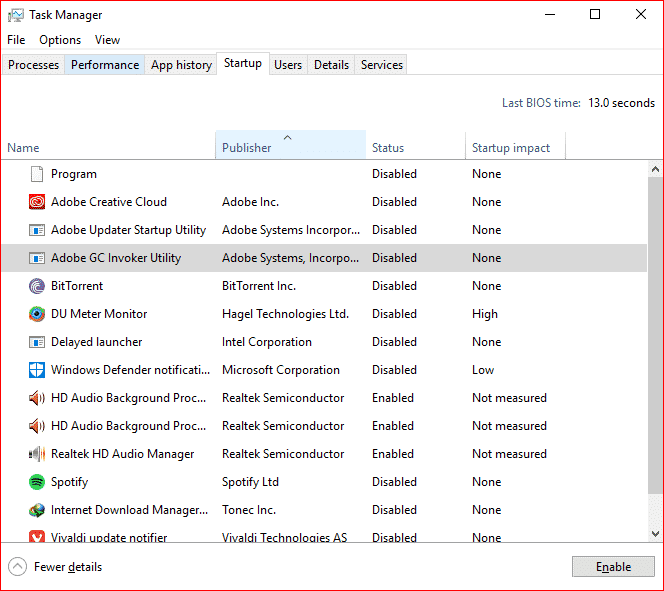Open the Options menu
Viewport: 664px width, 591px height.
coord(60,40)
